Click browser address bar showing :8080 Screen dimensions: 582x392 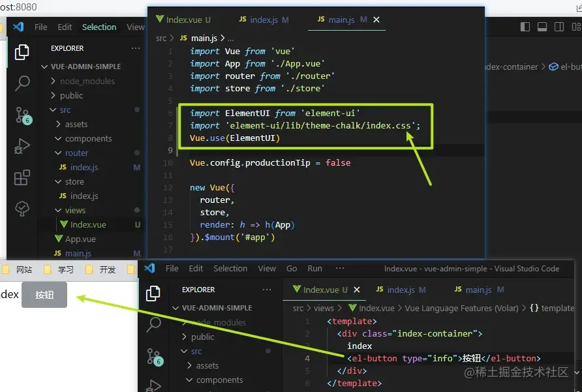click(18, 7)
